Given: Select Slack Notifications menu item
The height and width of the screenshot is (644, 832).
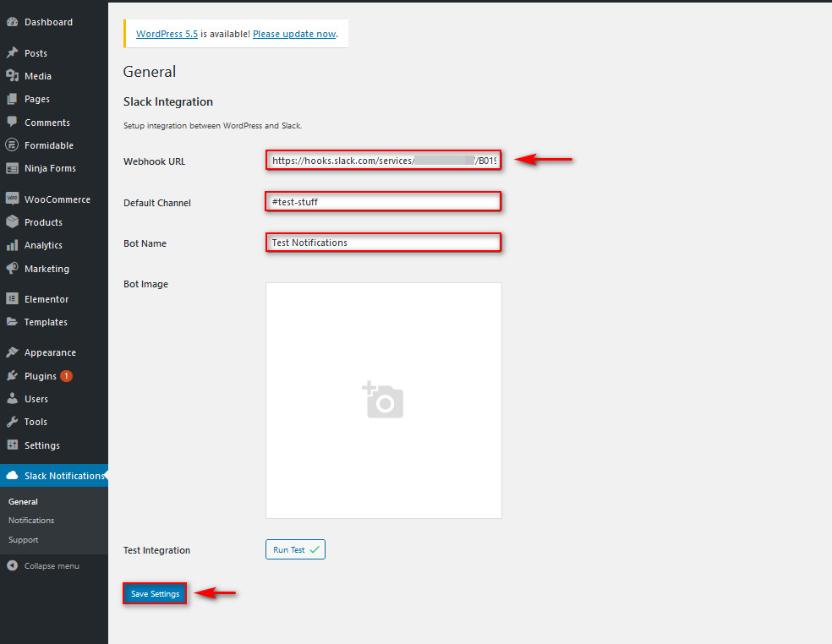Looking at the screenshot, I should click(54, 476).
